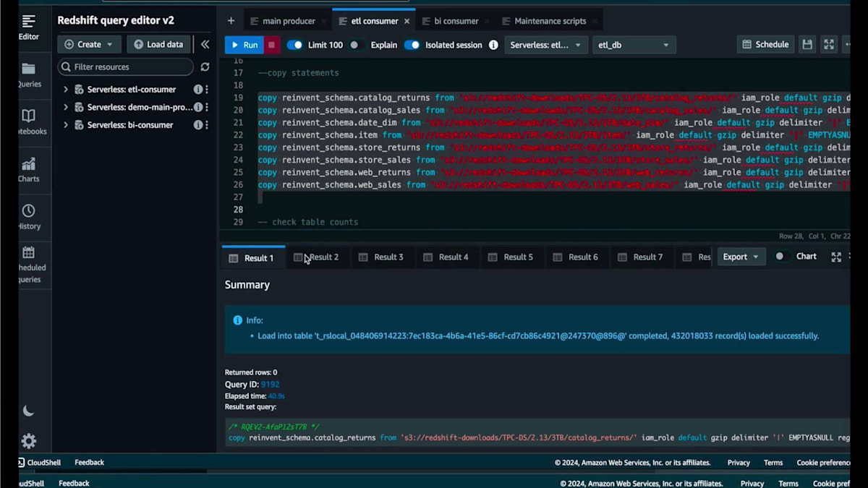Open the Editor view in sidebar

pos(29,27)
